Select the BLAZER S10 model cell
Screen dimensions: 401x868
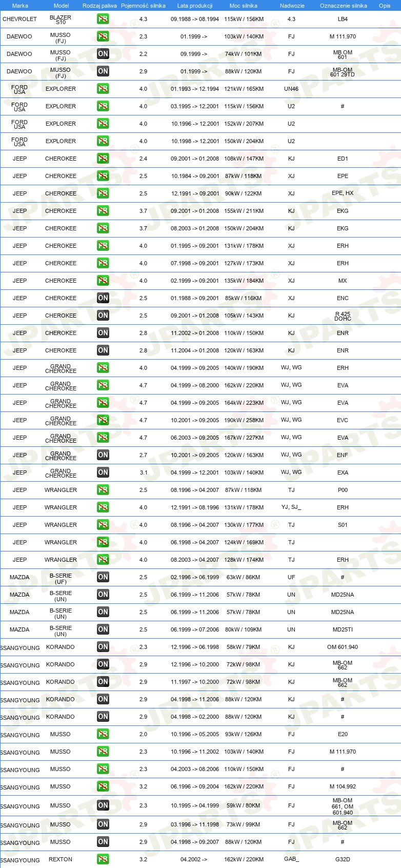pos(61,19)
